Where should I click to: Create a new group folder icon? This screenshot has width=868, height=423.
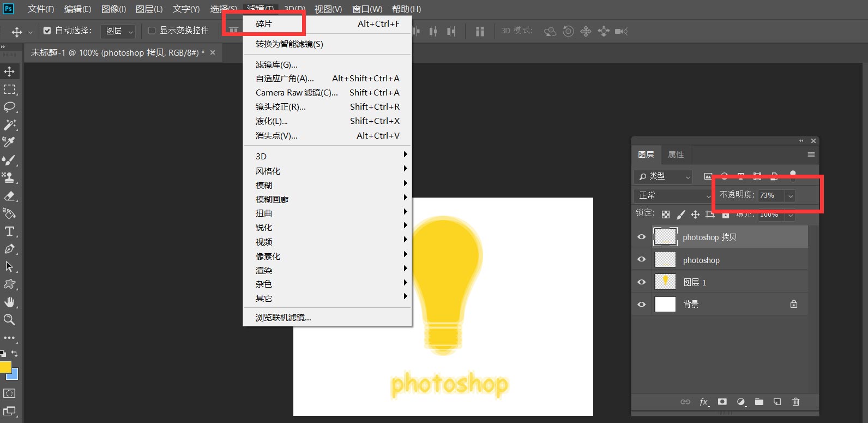[x=759, y=402]
